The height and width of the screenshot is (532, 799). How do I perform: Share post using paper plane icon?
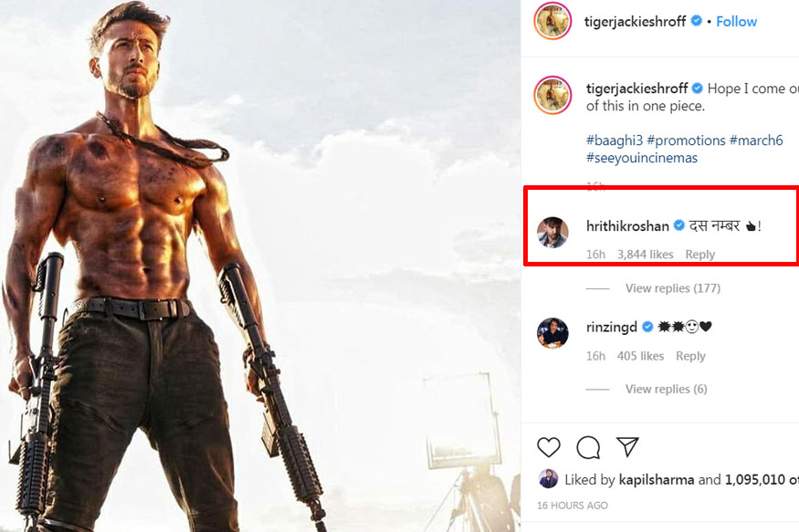pos(626,446)
